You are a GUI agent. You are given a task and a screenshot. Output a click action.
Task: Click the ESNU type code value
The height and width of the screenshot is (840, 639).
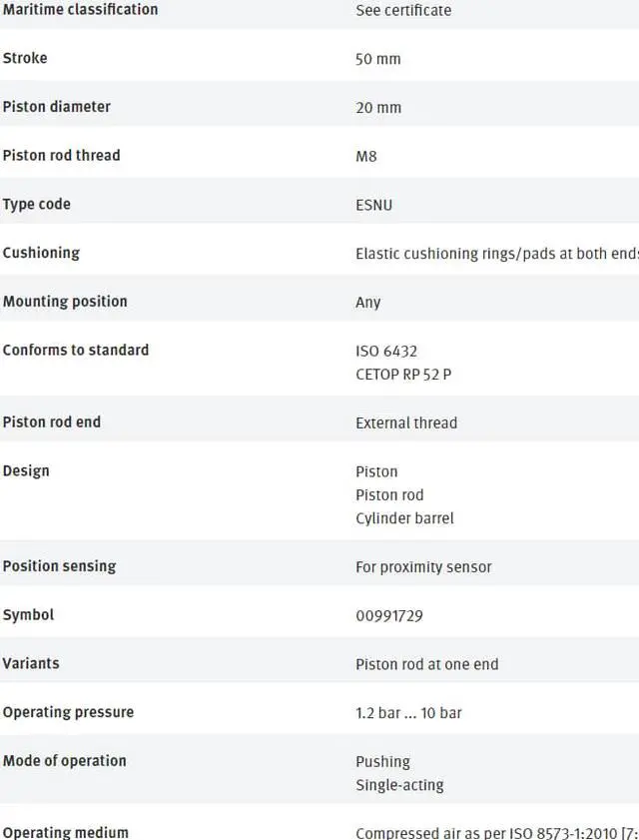click(374, 205)
